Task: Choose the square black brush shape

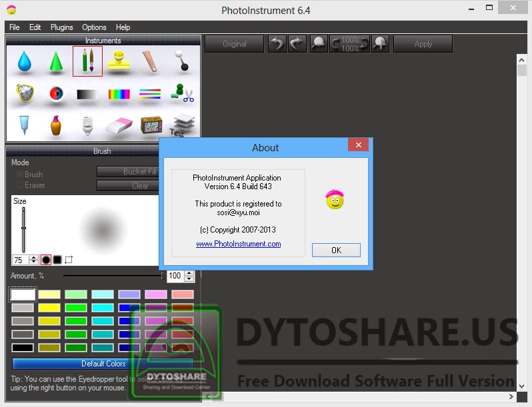Action: (57, 260)
